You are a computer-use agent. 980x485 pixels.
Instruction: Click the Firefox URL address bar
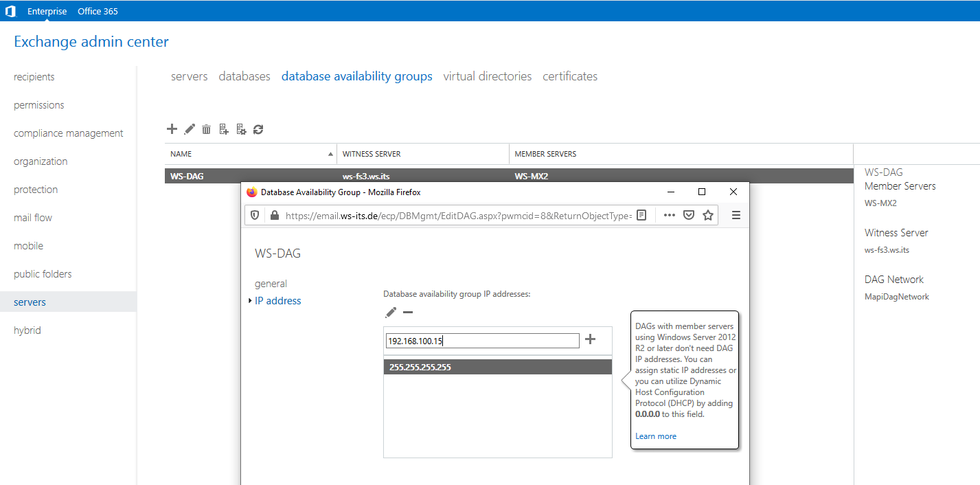pyautogui.click(x=458, y=215)
